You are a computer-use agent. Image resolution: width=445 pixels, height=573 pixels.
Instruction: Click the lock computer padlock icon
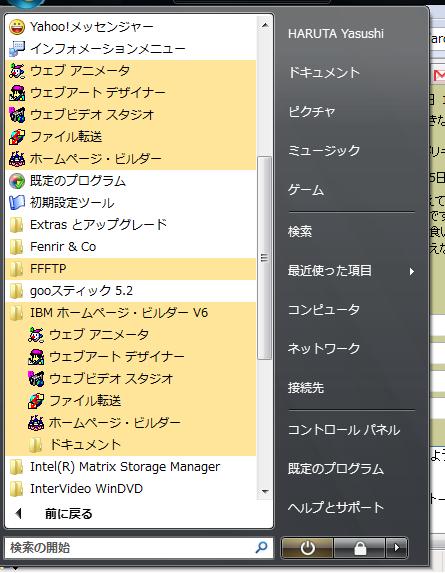coord(360,548)
